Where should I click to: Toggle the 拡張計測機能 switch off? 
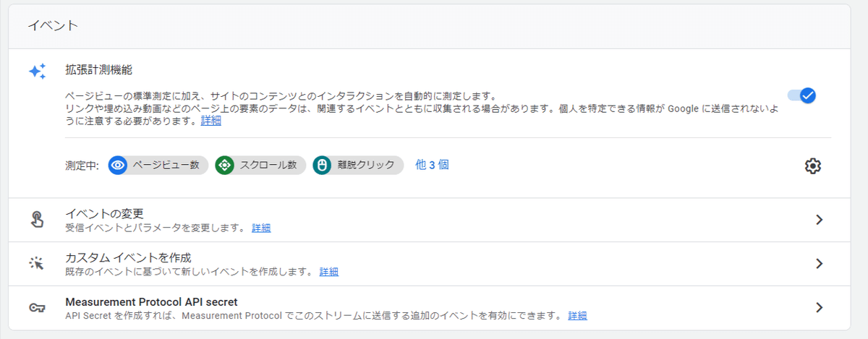coord(801,95)
